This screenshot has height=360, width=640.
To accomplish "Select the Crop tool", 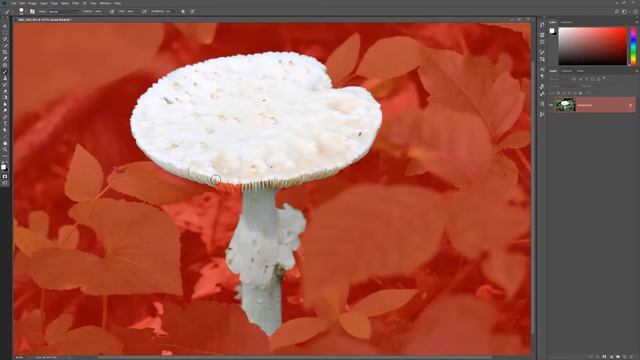I will pos(5,52).
